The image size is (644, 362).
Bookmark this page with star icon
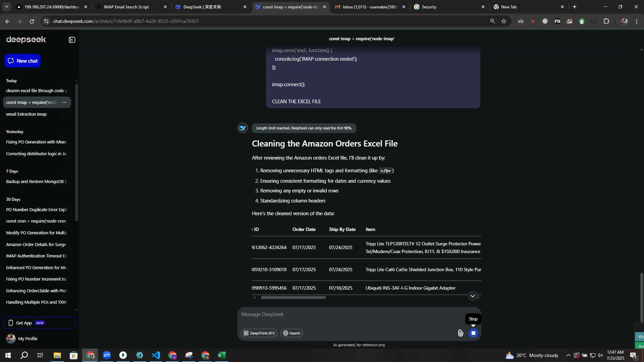504,21
